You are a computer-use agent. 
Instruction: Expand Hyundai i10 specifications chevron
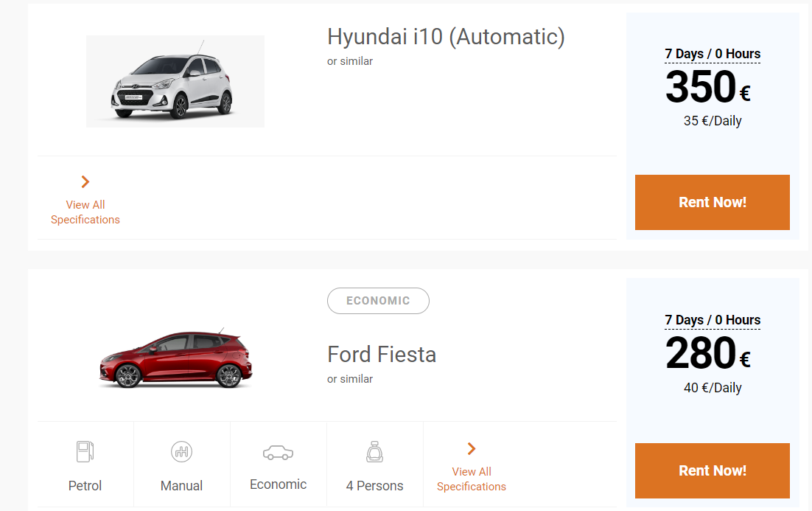[85, 182]
